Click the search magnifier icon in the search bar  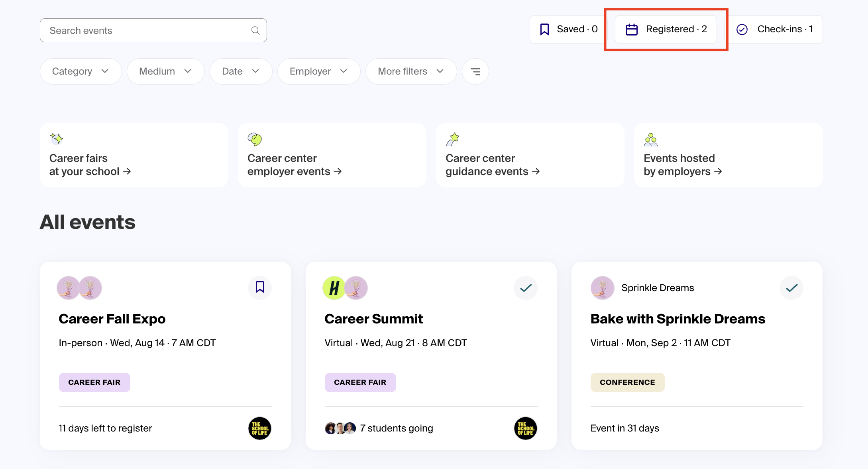pyautogui.click(x=255, y=30)
